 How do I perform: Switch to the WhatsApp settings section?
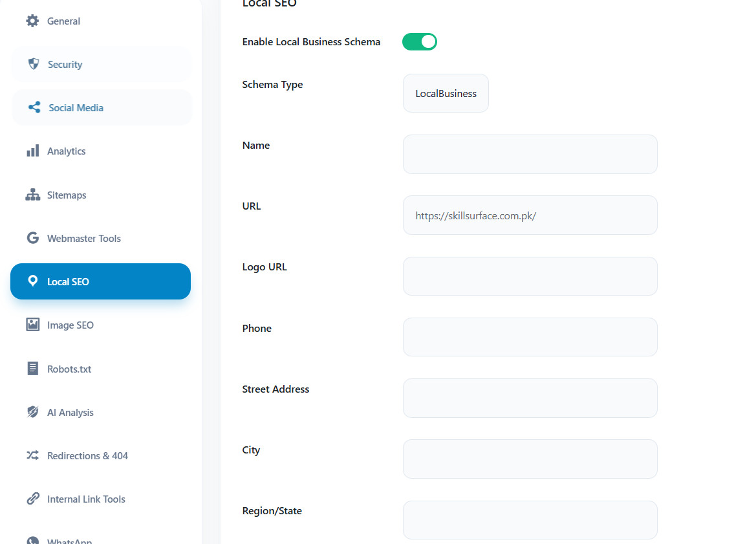pos(68,539)
